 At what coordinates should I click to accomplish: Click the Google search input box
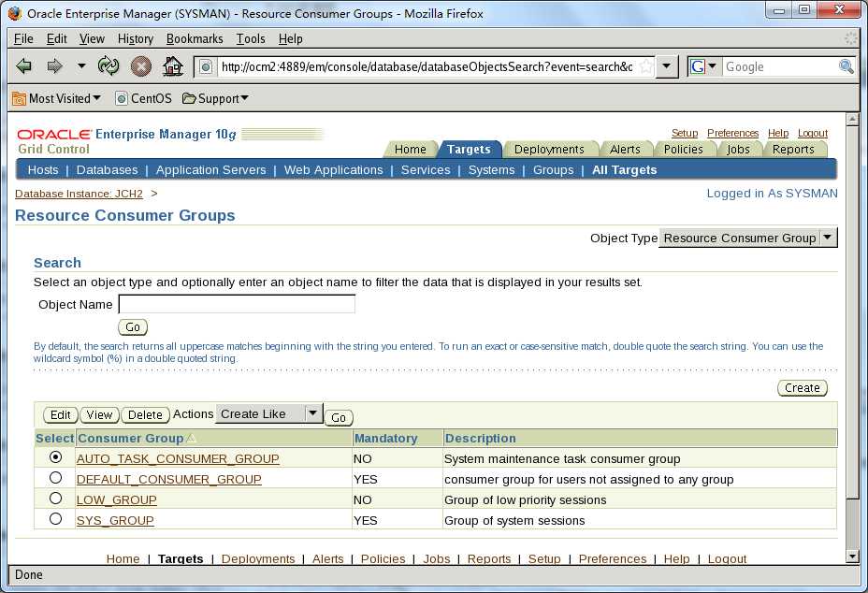pos(779,67)
